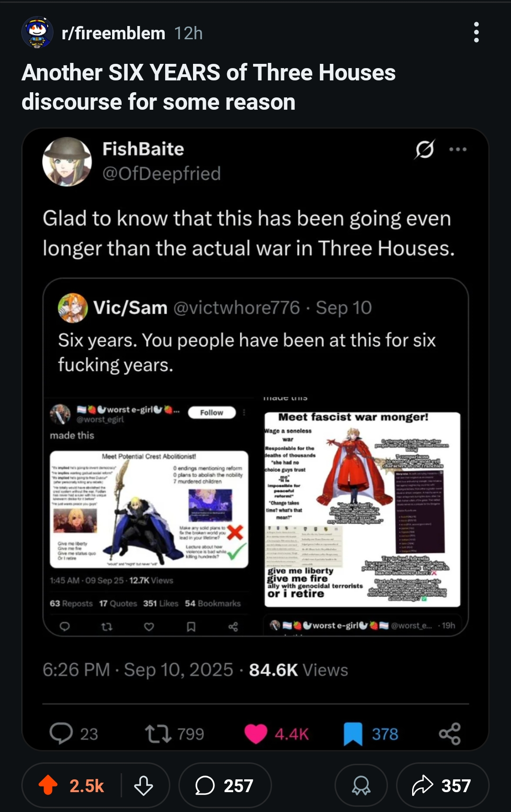
Task: Downvote the post
Action: click(143, 786)
